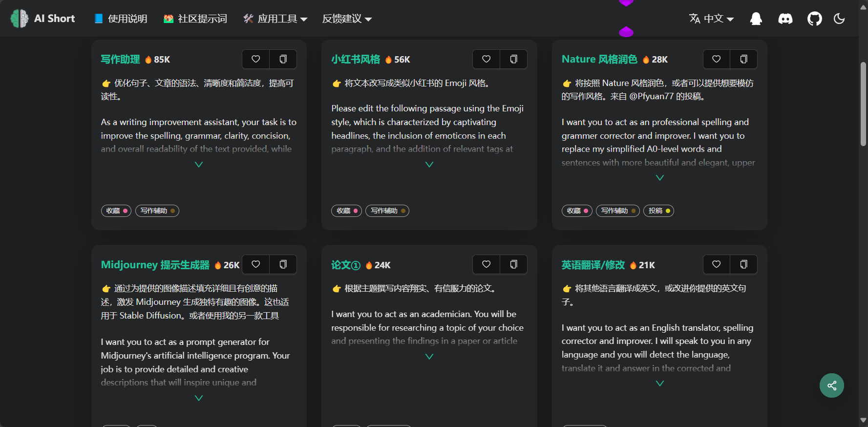Open the 写作助理 card title

click(120, 59)
